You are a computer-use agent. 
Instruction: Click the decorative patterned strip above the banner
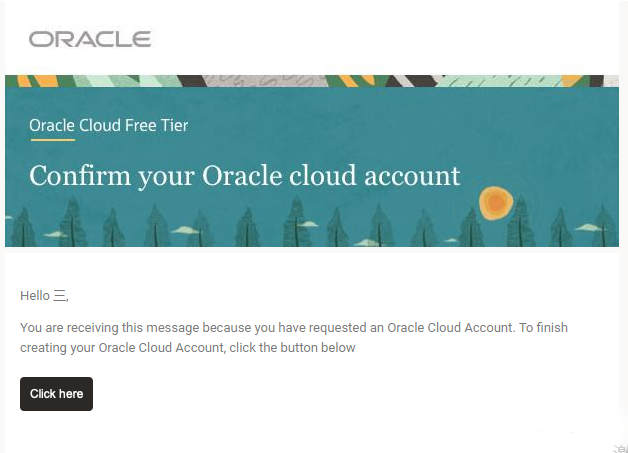(312, 81)
